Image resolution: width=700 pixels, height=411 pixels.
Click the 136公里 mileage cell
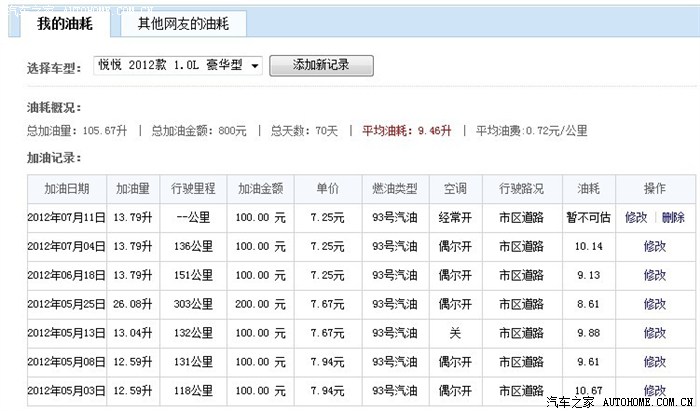pyautogui.click(x=193, y=246)
